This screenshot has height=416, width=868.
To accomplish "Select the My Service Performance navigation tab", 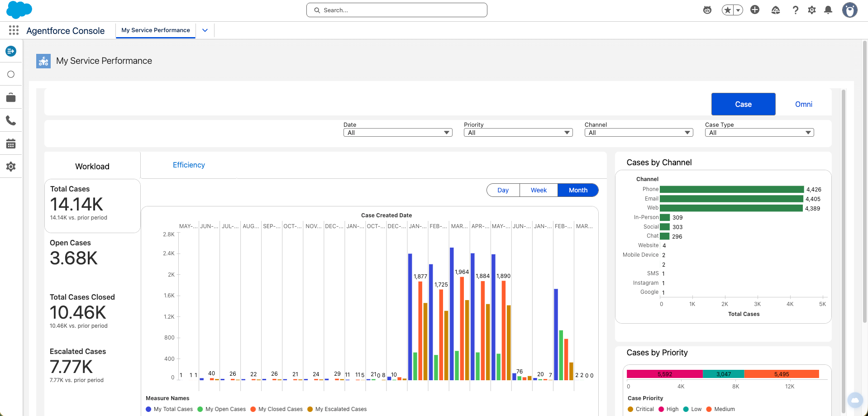I will coord(156,30).
